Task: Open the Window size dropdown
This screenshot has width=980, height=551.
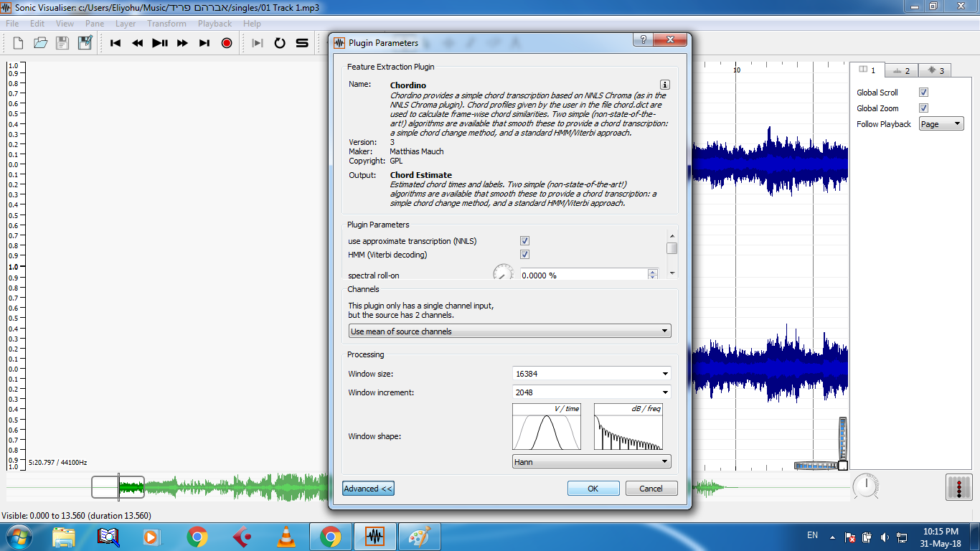Action: [591, 374]
